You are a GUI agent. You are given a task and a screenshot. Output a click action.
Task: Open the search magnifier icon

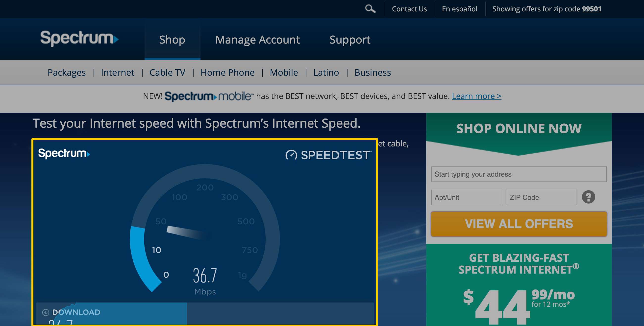coord(370,9)
